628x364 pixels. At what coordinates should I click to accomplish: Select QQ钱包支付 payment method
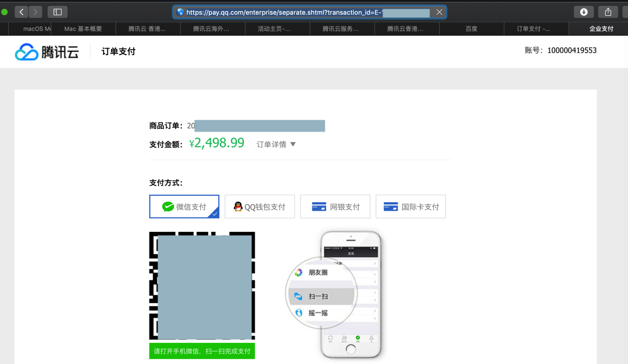(x=260, y=207)
